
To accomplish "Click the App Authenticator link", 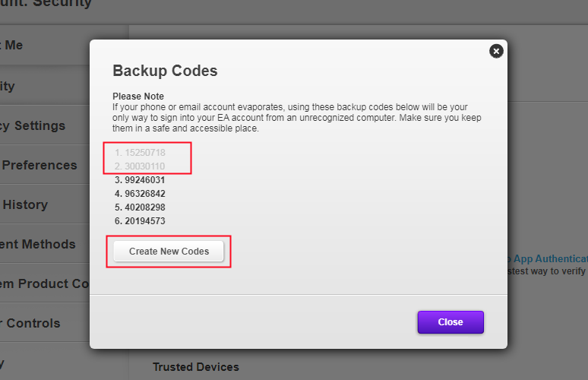I will click(x=548, y=259).
